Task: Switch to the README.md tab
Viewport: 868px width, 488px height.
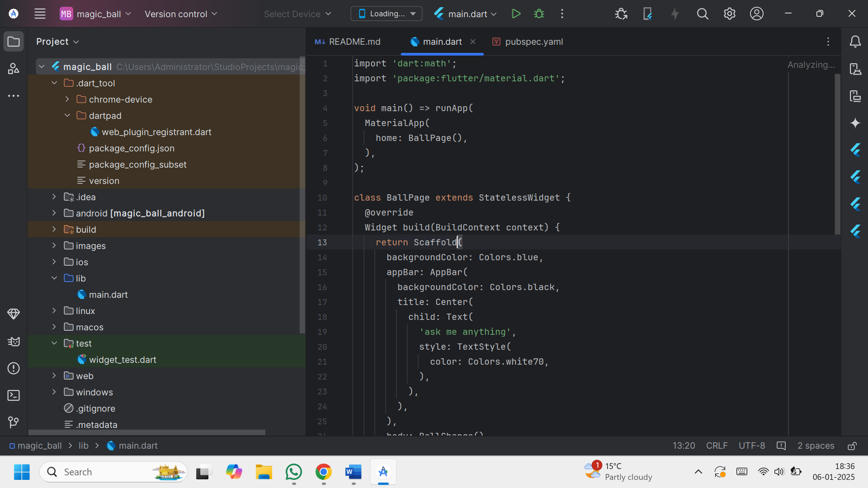Action: [x=348, y=42]
